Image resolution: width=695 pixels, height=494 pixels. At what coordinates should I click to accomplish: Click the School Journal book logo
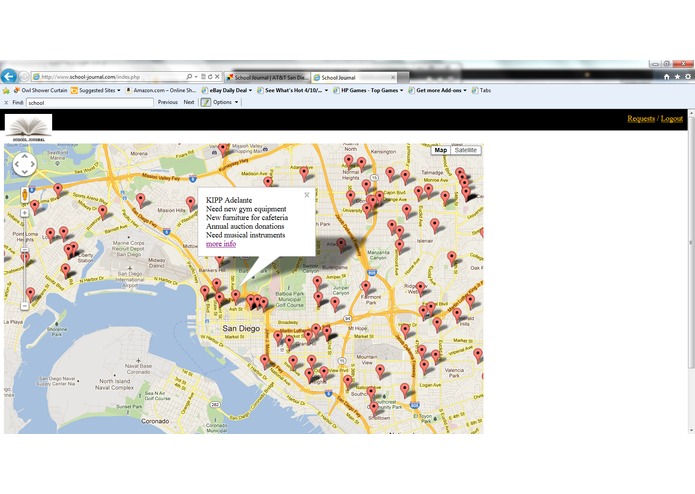(x=28, y=128)
